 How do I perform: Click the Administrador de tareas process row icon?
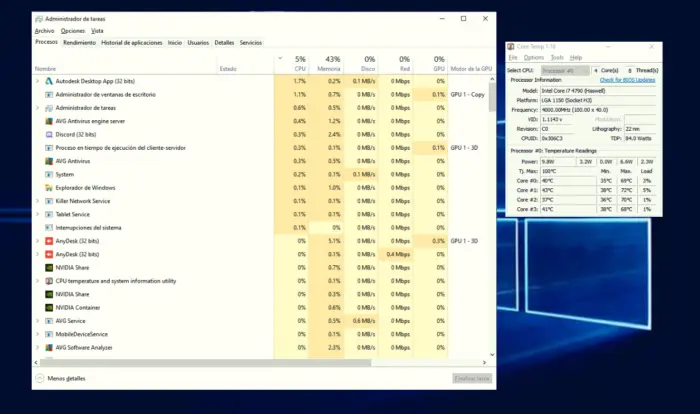[49, 108]
